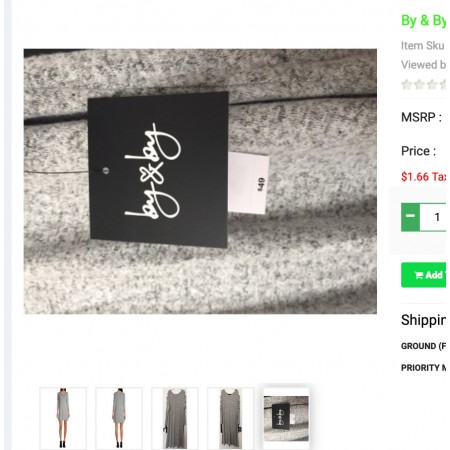Viewport: 450px width, 450px height.
Task: Click the third rating star
Action: [432, 85]
